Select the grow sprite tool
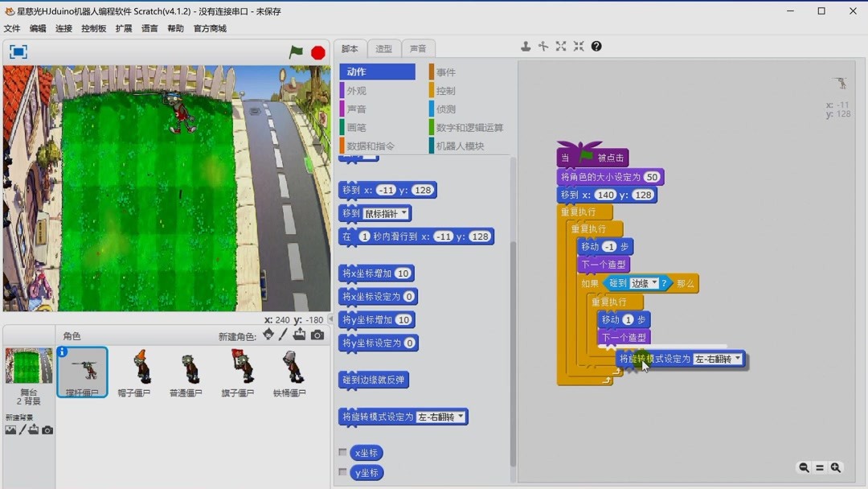Screen dimensions: 868x489 point(560,46)
